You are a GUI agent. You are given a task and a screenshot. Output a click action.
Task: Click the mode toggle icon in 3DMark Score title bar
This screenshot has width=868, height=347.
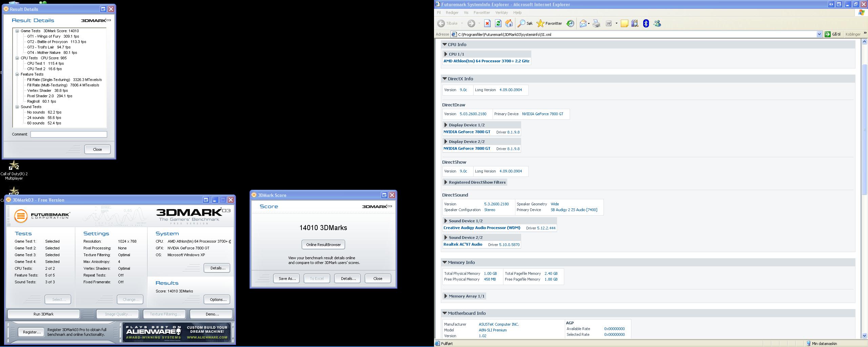pyautogui.click(x=384, y=195)
